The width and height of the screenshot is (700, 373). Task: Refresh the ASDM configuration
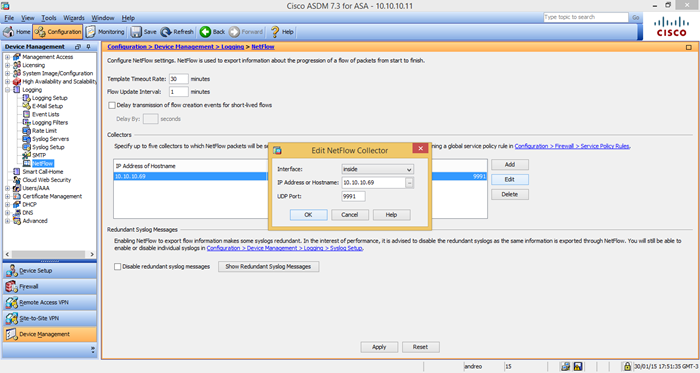tap(177, 32)
